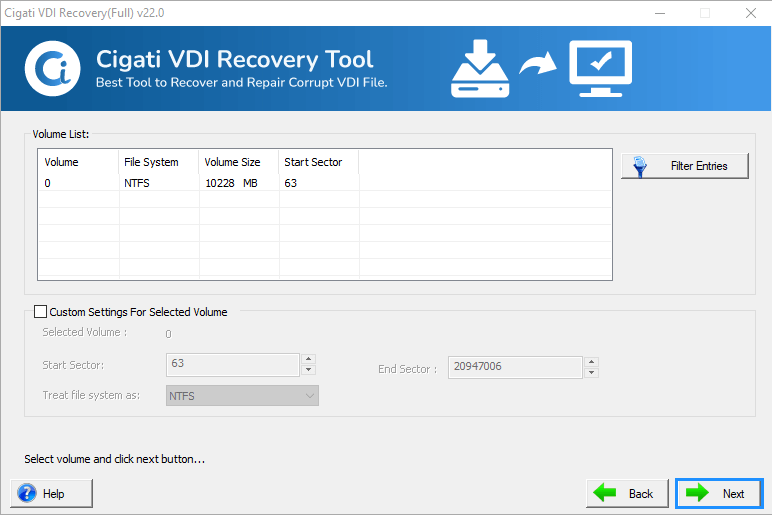The height and width of the screenshot is (515, 772).
Task: Increase End Sector with up arrow
Action: [x=591, y=362]
